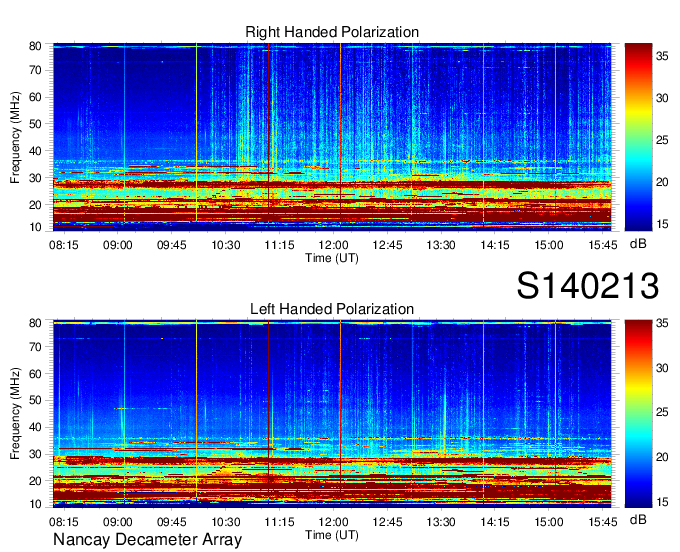Click the 20 label on Left Handed colorbar
680x552 pixels.
[662, 457]
